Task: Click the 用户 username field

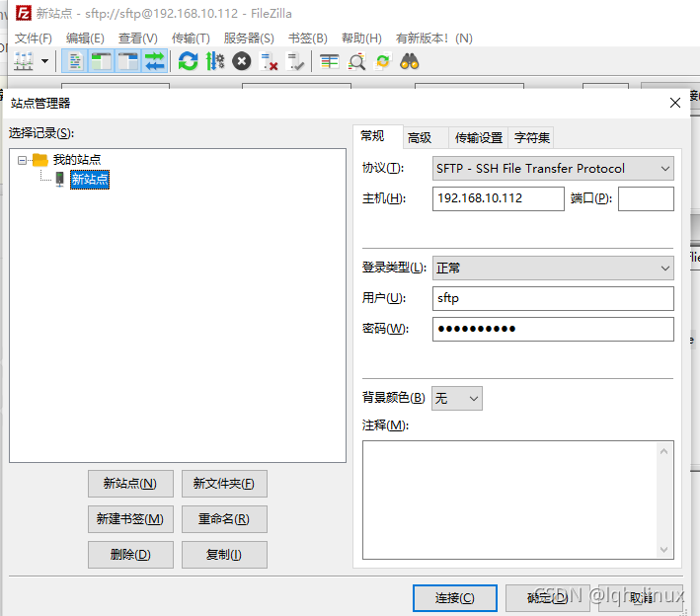Action: [553, 299]
